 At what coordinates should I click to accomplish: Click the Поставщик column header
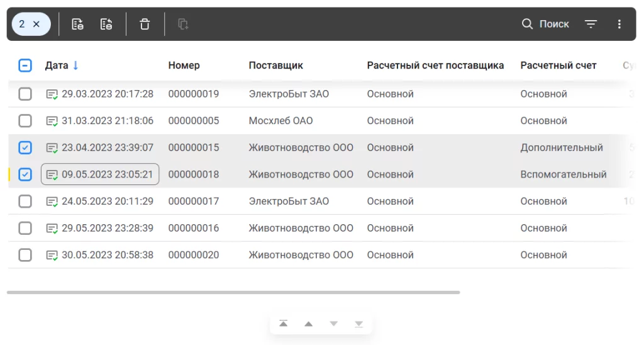click(275, 65)
